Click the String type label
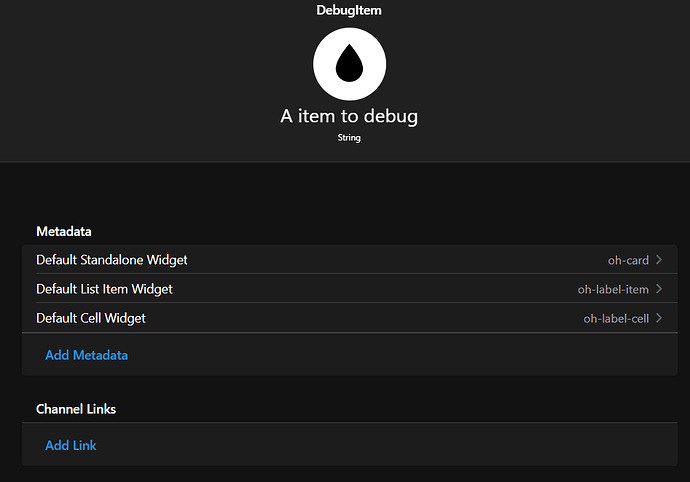This screenshot has height=482, width=690. click(349, 138)
